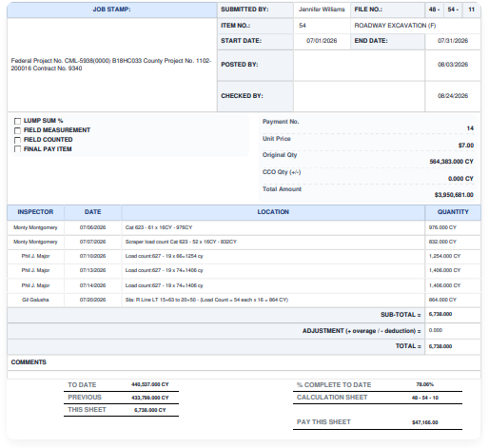Click posted date 08/03/2026

(453, 65)
